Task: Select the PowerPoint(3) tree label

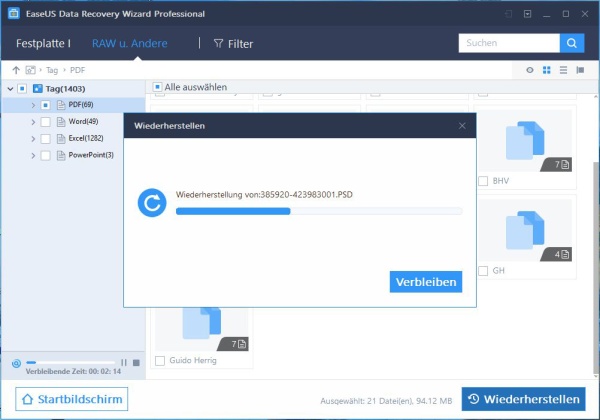Action: tap(91, 155)
